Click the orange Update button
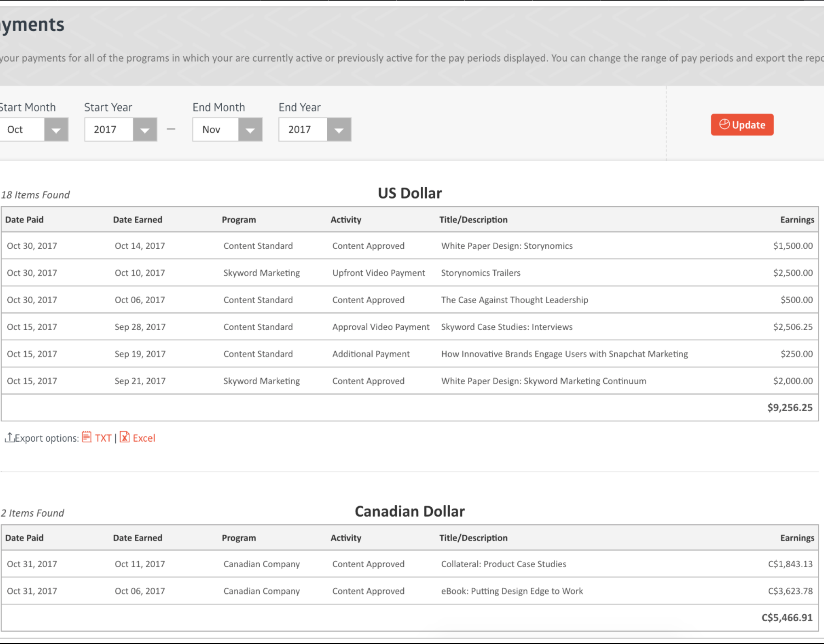The height and width of the screenshot is (644, 824). click(x=742, y=124)
